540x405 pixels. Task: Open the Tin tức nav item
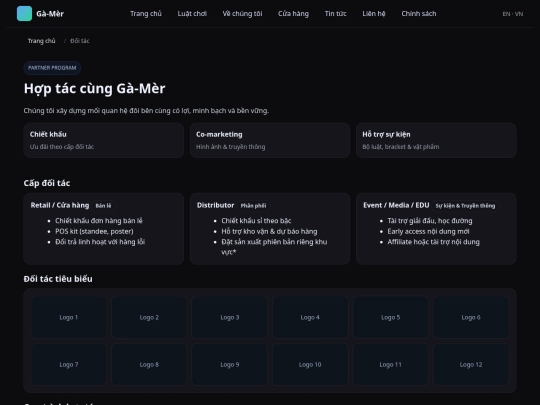[335, 14]
